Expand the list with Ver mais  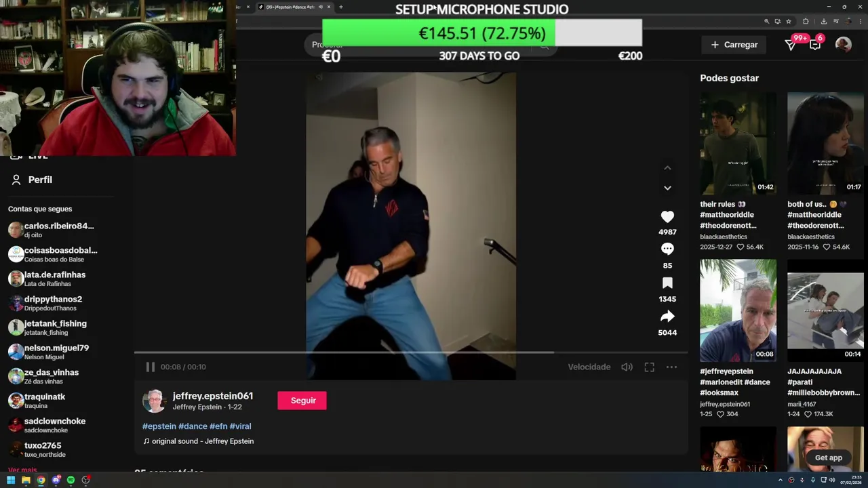(22, 470)
